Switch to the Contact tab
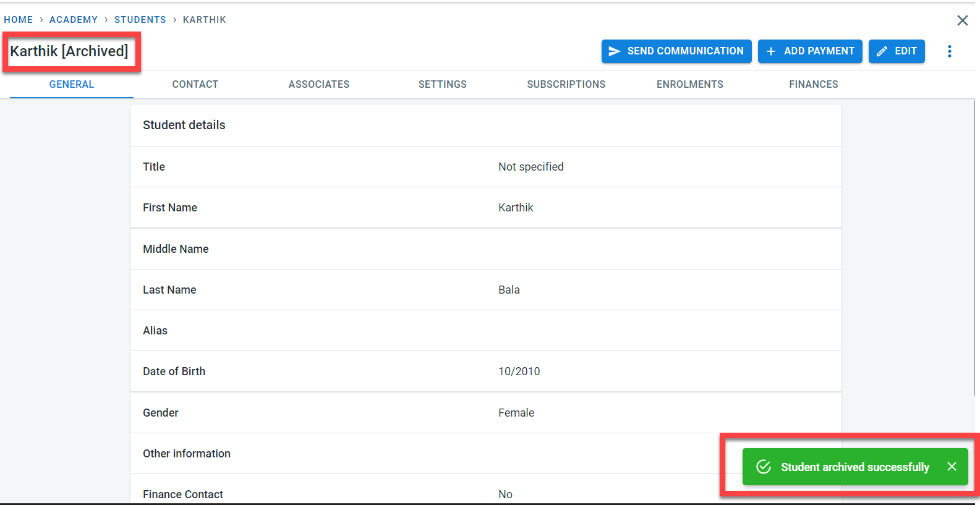 [x=195, y=85]
